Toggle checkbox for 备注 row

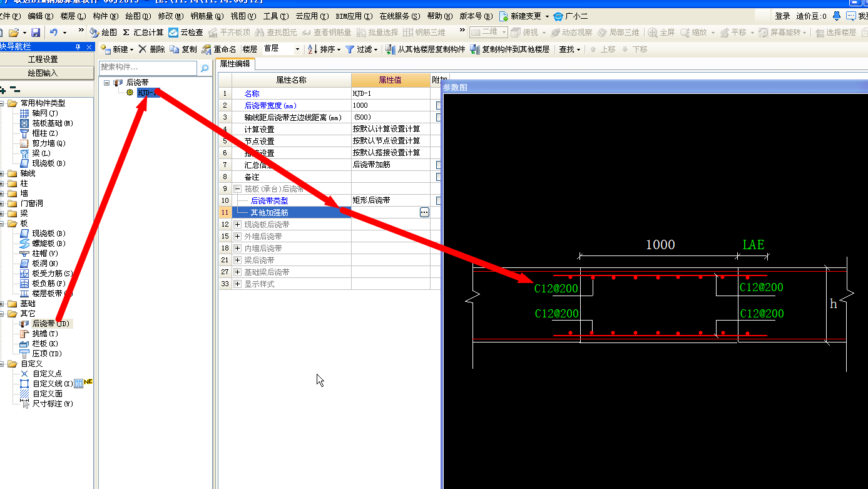pos(439,177)
